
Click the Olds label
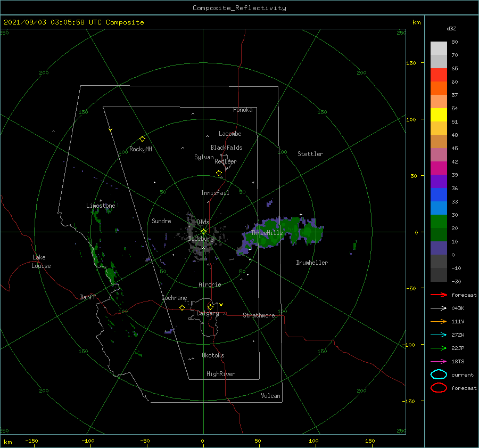coord(203,222)
